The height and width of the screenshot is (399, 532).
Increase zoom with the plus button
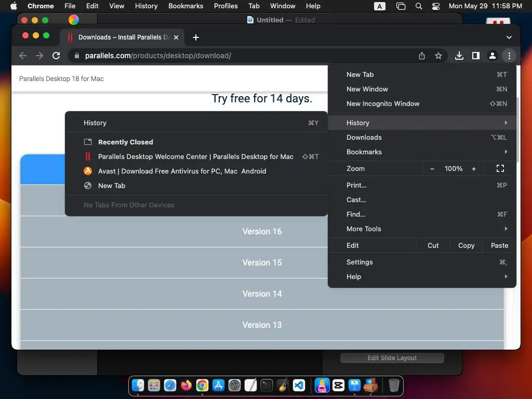[x=474, y=169]
